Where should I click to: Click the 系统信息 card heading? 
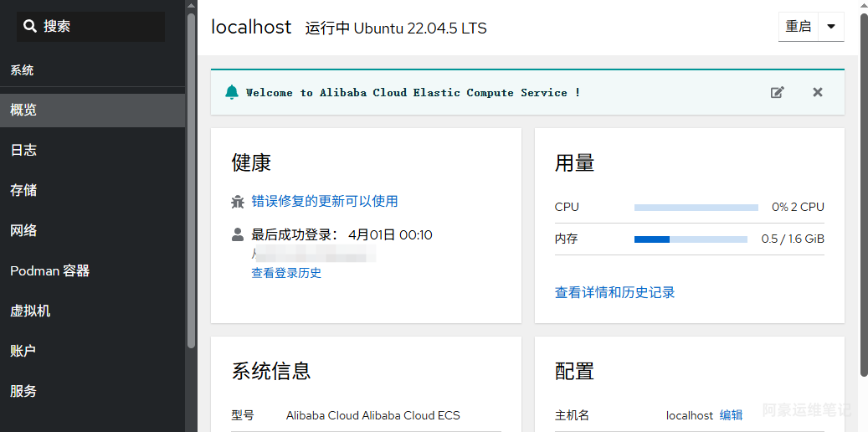[271, 371]
